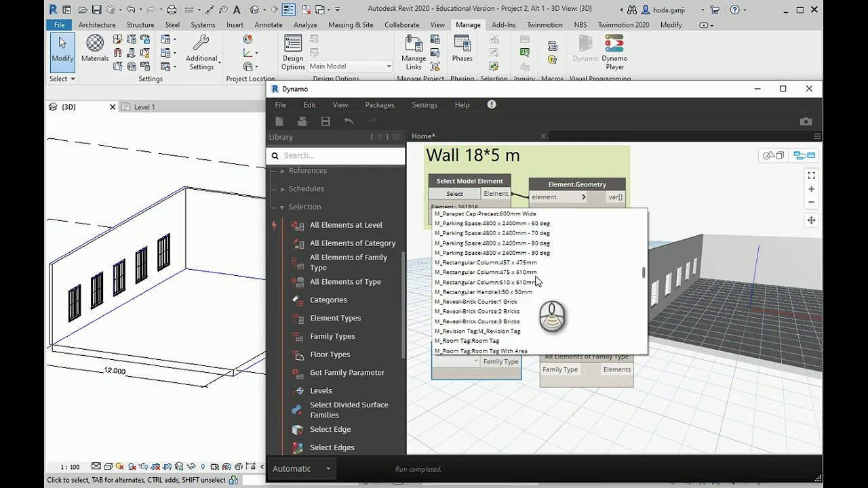This screenshot has width=868, height=488.
Task: Open Dynamo Settings menu
Action: point(425,104)
